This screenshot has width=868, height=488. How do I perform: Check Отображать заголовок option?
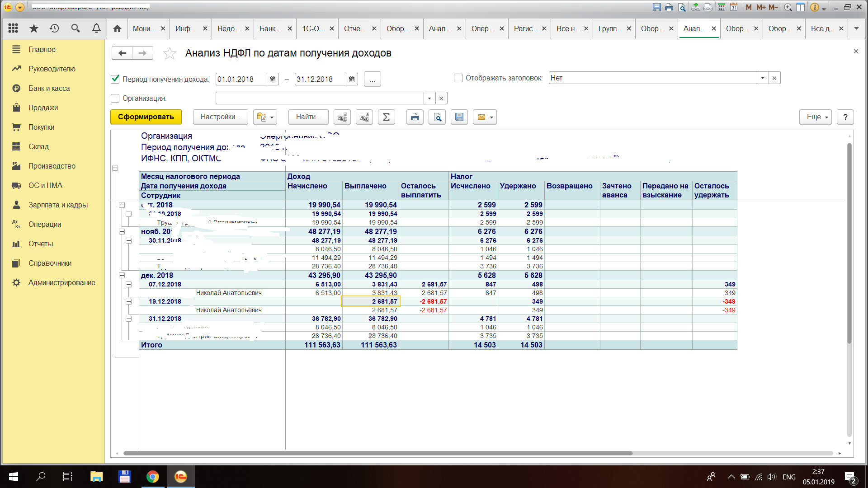[458, 78]
